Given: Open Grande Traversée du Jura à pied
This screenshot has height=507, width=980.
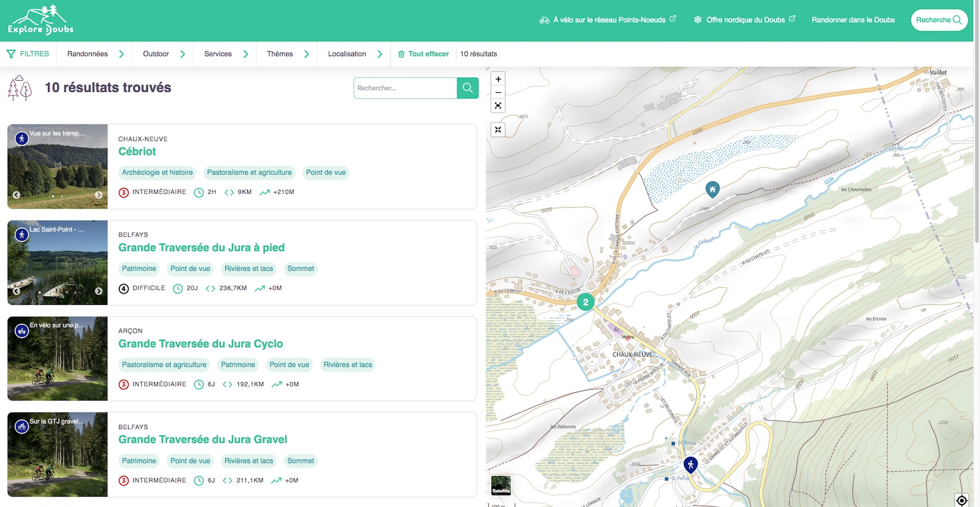Looking at the screenshot, I should [201, 247].
